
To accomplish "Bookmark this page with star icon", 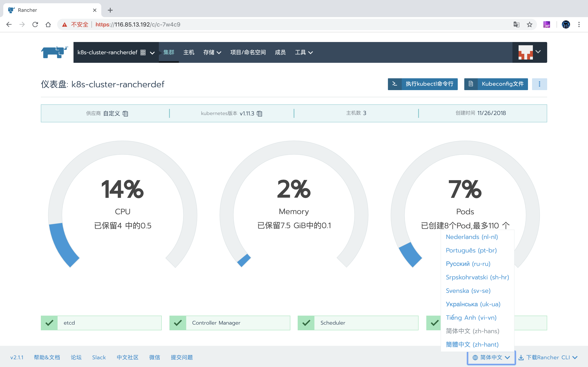I will point(529,24).
